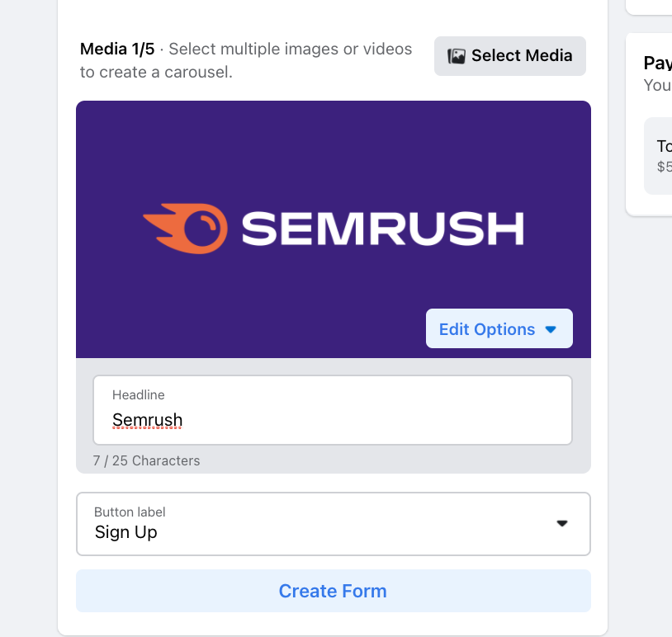Click the Semrush ad image thumbnail
Viewport: 672px width, 637px height.
click(x=333, y=229)
